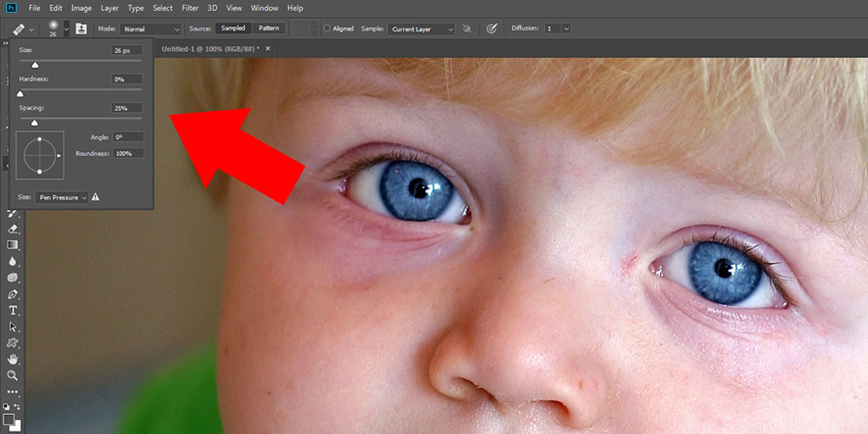The height and width of the screenshot is (434, 868).
Task: Click the background color swatch
Action: [x=16, y=425]
